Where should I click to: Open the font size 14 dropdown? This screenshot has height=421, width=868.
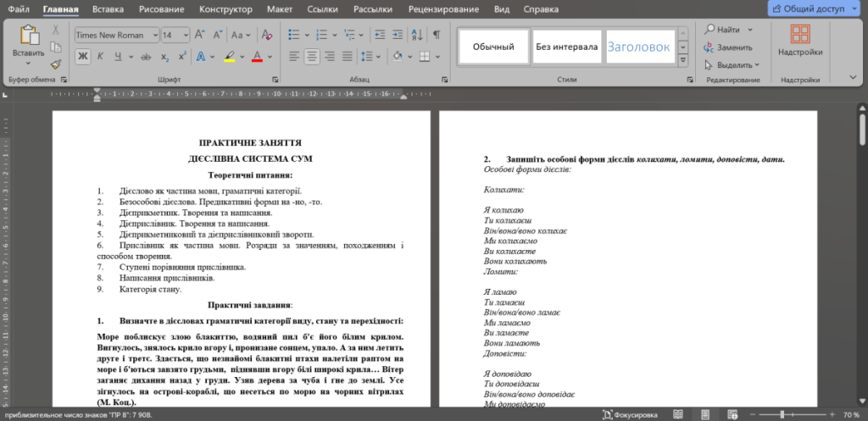[x=185, y=36]
